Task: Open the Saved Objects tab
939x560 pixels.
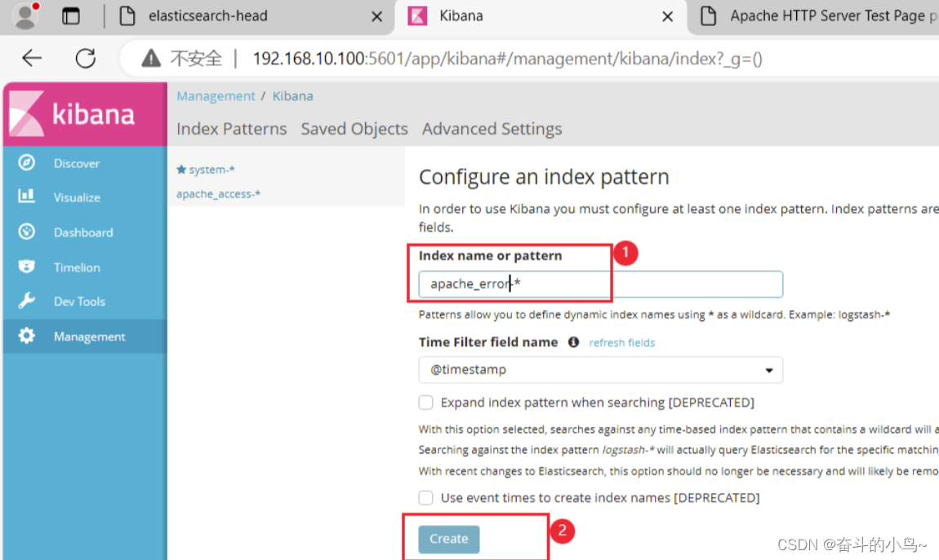Action: tap(354, 129)
